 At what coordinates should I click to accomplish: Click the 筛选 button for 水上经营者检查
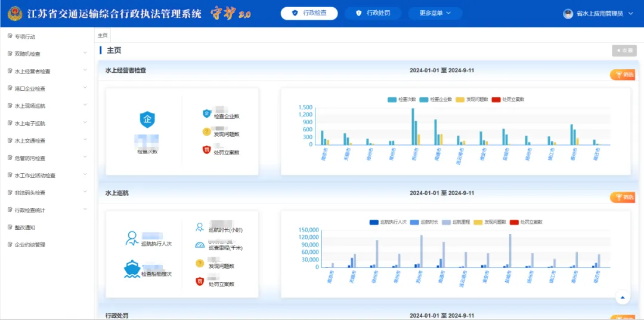pos(623,75)
